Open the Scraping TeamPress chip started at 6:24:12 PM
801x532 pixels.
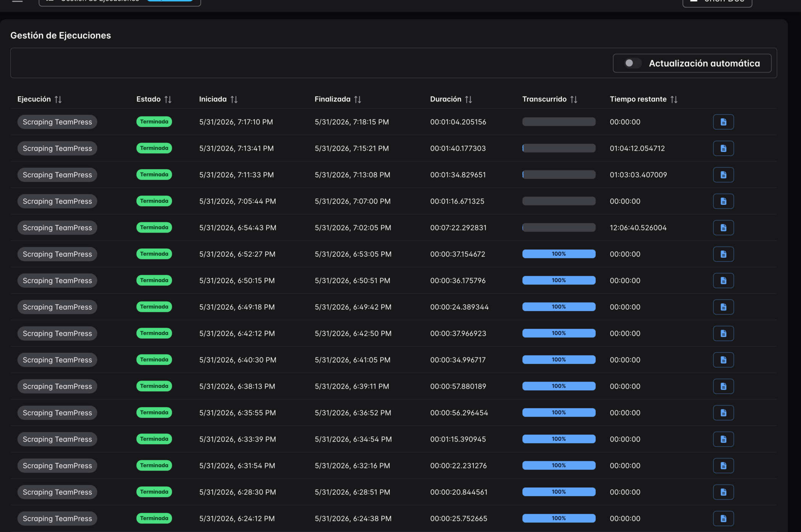tap(57, 519)
